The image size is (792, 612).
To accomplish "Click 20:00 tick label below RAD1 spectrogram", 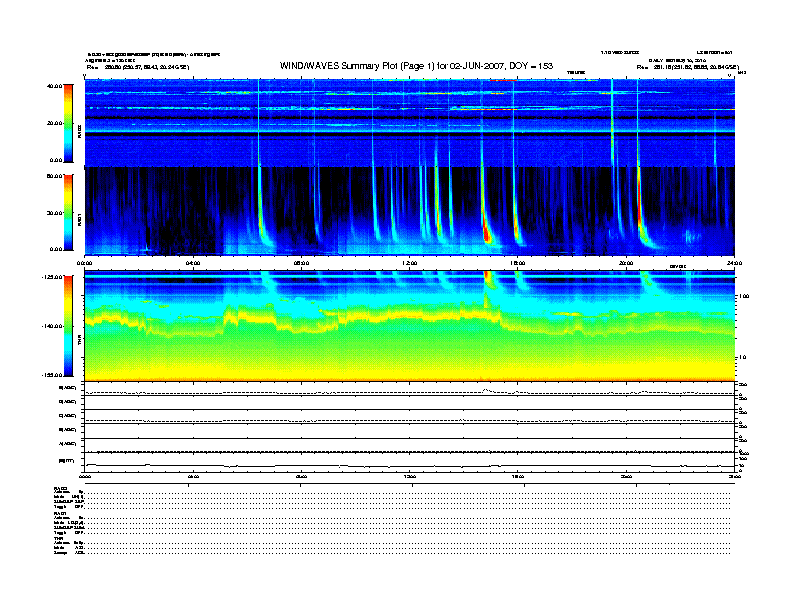I will click(x=626, y=263).
